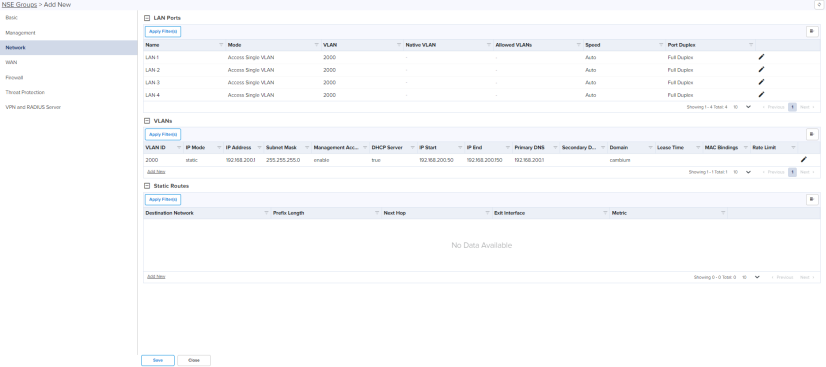
Task: Filter VLANs by VLAN ID column
Action: 179,147
